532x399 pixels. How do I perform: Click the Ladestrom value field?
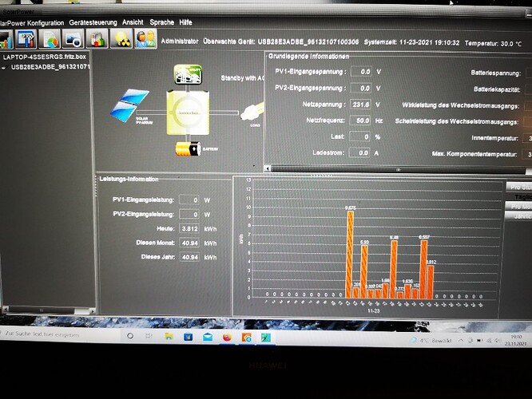(359, 153)
